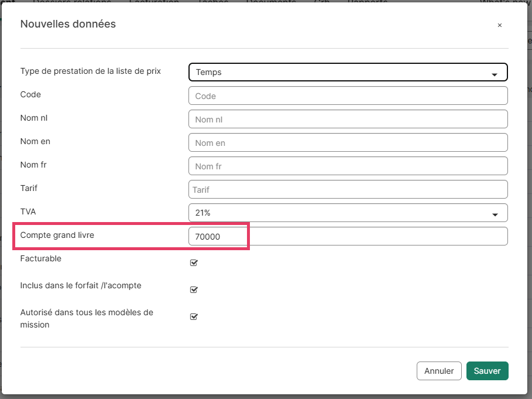The height and width of the screenshot is (399, 532).
Task: Expand the TVA rate dropdown
Action: [x=348, y=213]
